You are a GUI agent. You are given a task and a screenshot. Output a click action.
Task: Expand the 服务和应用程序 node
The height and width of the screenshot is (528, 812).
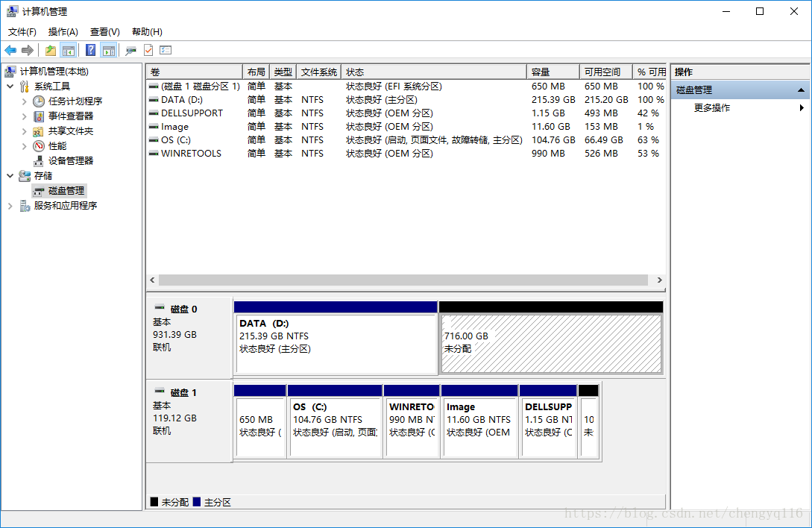10,206
